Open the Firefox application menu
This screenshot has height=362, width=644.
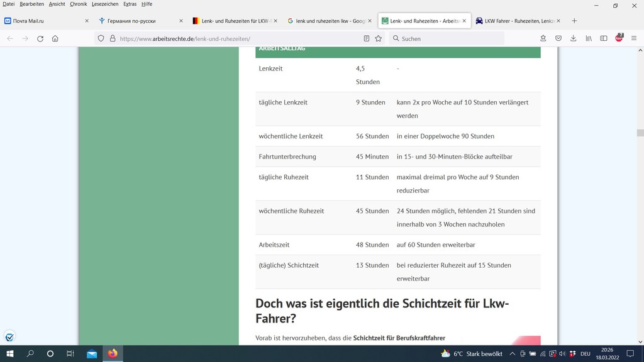point(634,38)
